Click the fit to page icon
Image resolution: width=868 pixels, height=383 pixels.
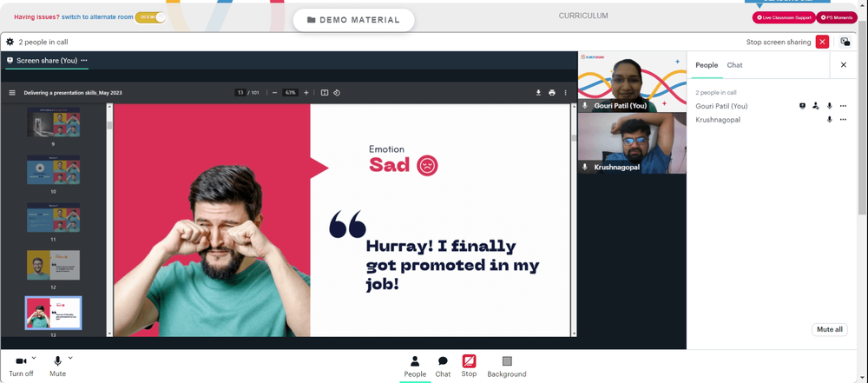[325, 93]
